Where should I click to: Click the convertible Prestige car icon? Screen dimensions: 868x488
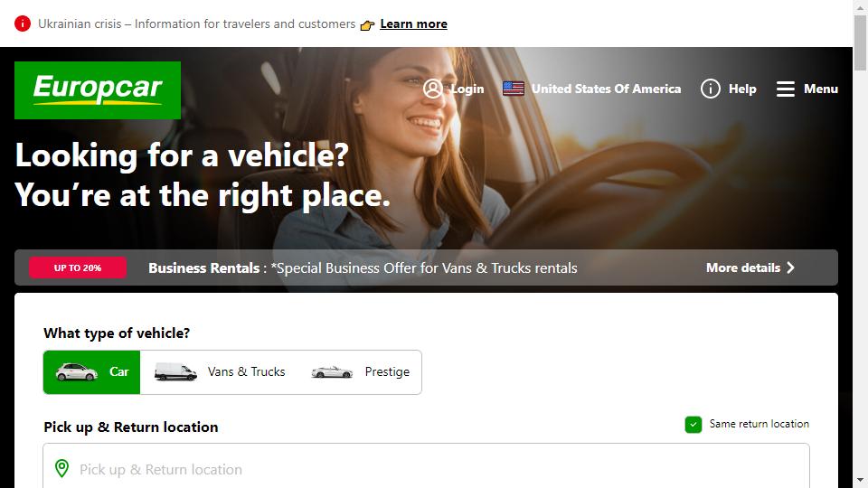pyautogui.click(x=332, y=371)
